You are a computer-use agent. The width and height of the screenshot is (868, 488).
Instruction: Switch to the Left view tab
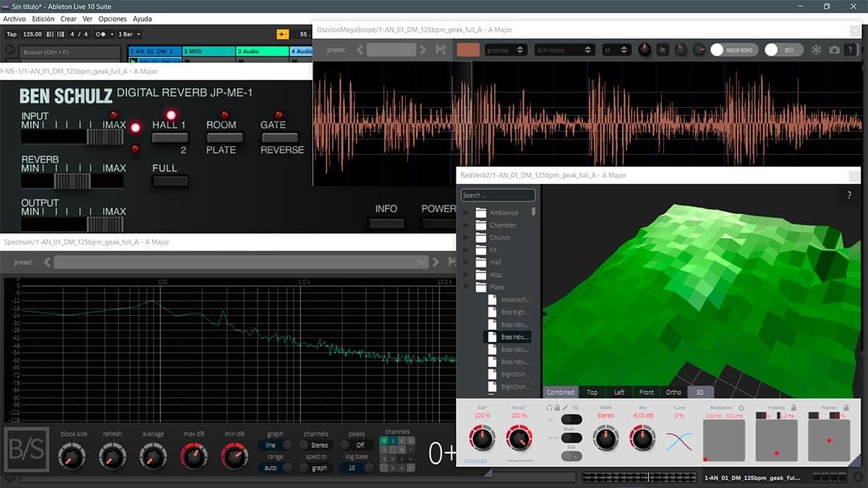619,392
